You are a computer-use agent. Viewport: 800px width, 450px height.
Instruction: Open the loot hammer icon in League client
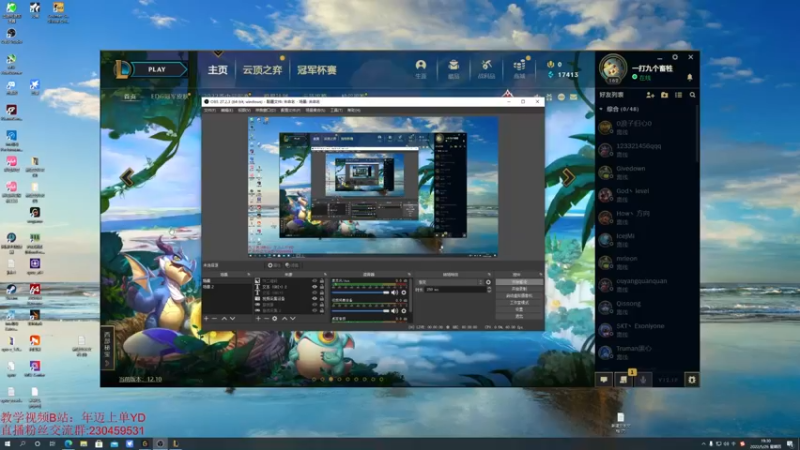coord(486,65)
